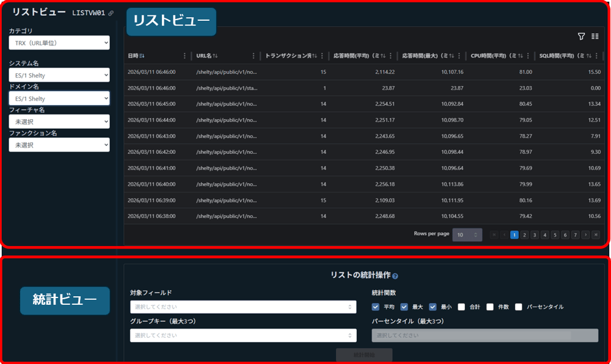
Task: Jump to page 7 in pagination
Action: click(x=575, y=235)
